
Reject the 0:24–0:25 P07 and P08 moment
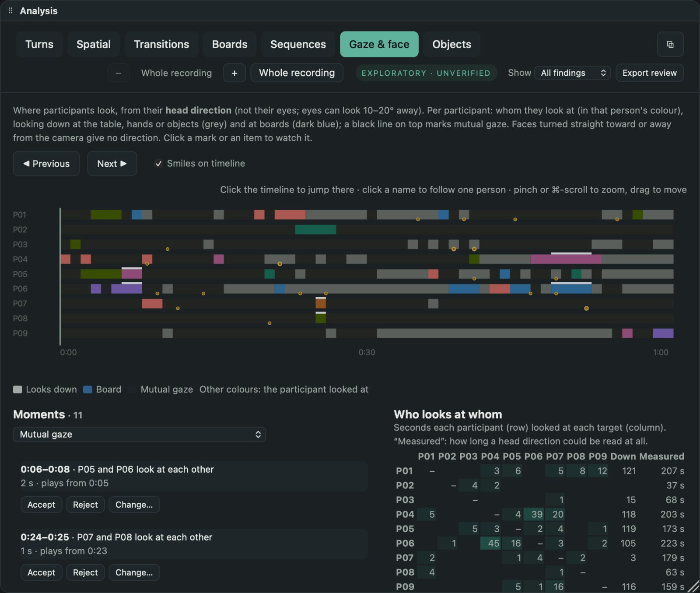point(85,572)
